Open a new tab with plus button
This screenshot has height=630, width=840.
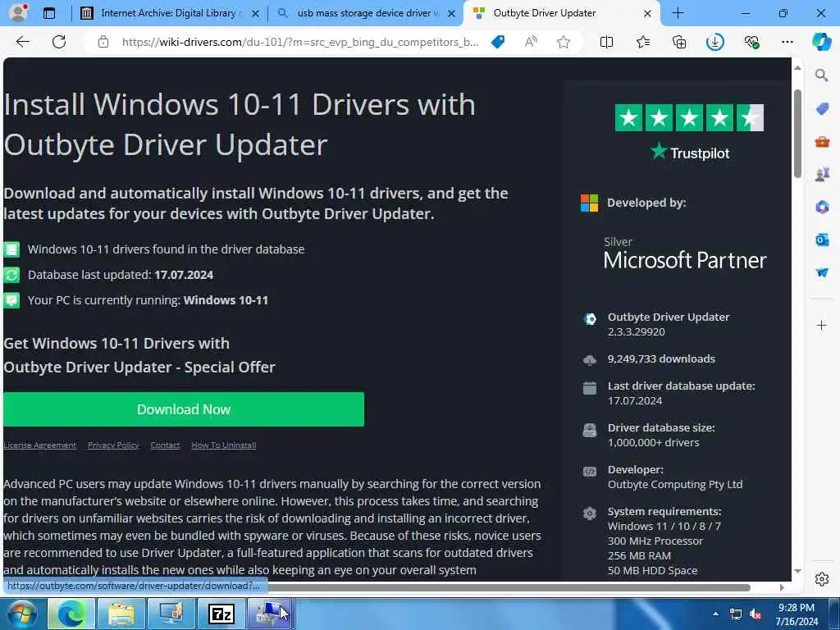point(678,13)
